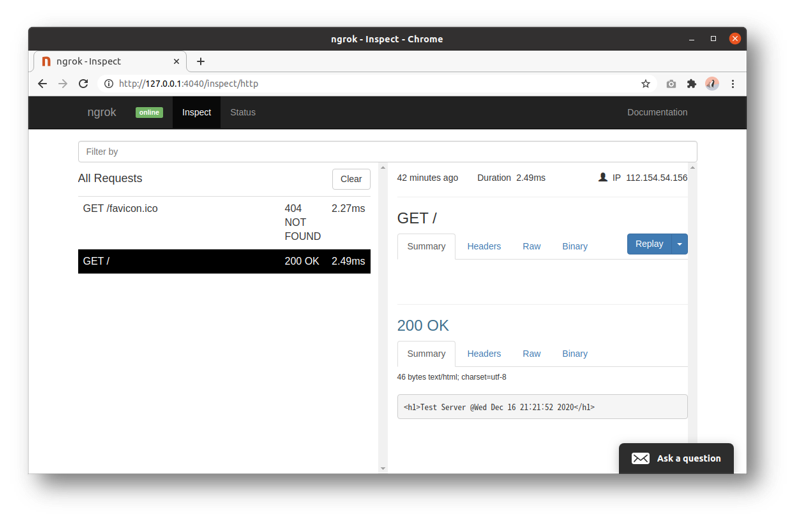Bookmark this page with the star icon
The width and height of the screenshot is (798, 525).
[x=645, y=84]
